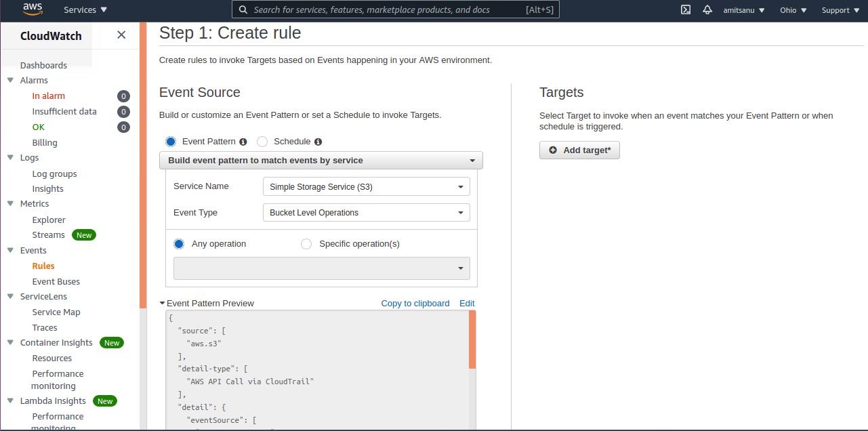Image resolution: width=868 pixels, height=431 pixels.
Task: Collapse the Lambda Insights group
Action: 10,401
